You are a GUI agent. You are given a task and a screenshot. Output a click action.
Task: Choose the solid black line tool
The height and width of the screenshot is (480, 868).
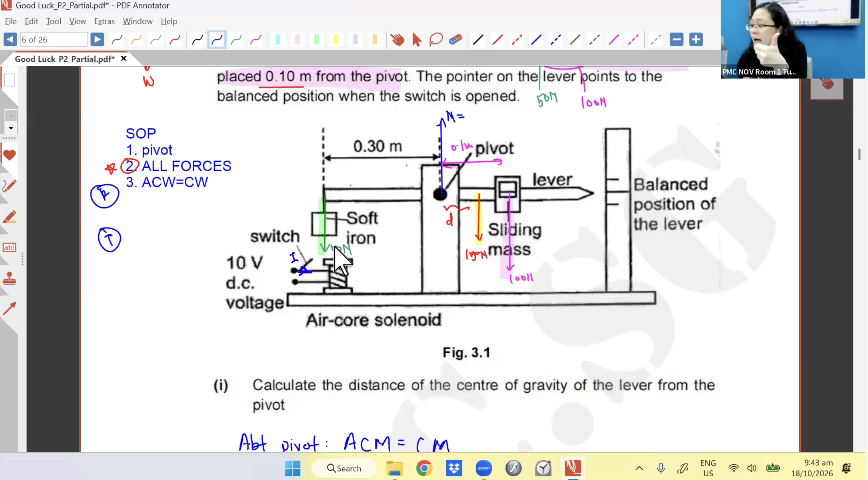[x=478, y=39]
